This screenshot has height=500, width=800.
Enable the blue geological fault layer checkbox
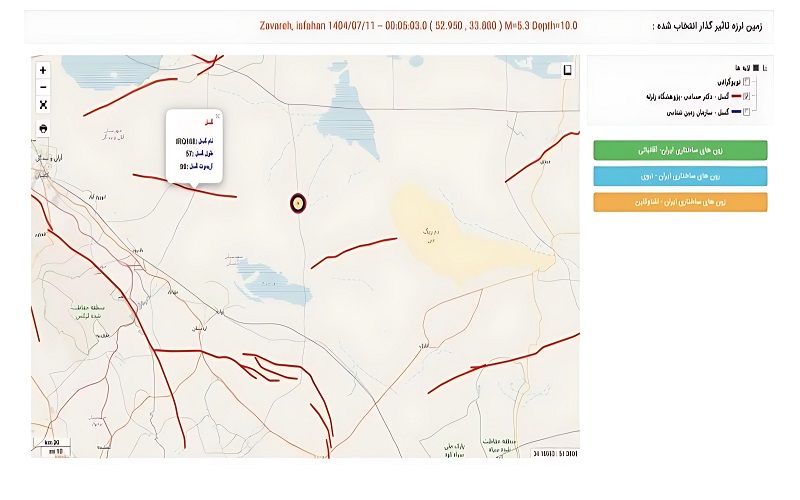coord(746,113)
